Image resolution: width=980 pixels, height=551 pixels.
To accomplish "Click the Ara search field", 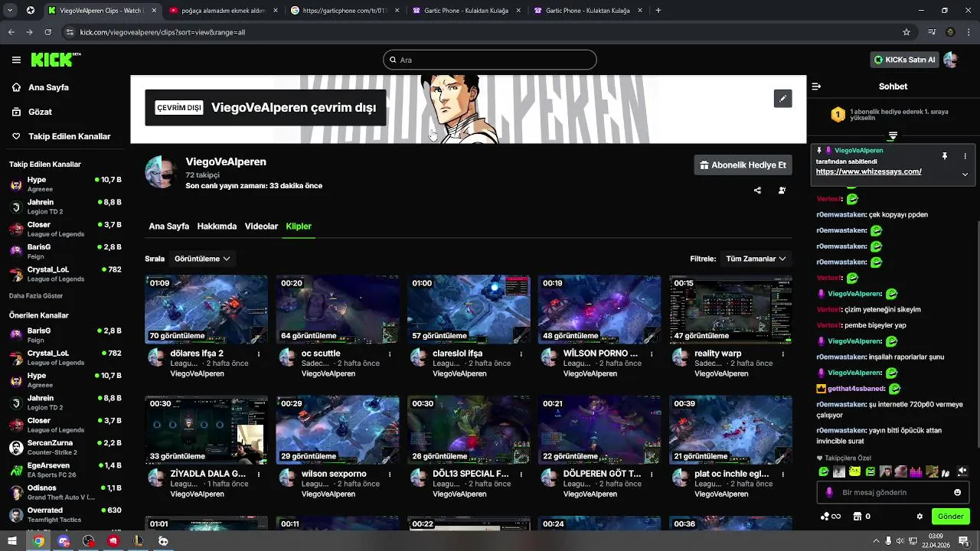I will (490, 60).
